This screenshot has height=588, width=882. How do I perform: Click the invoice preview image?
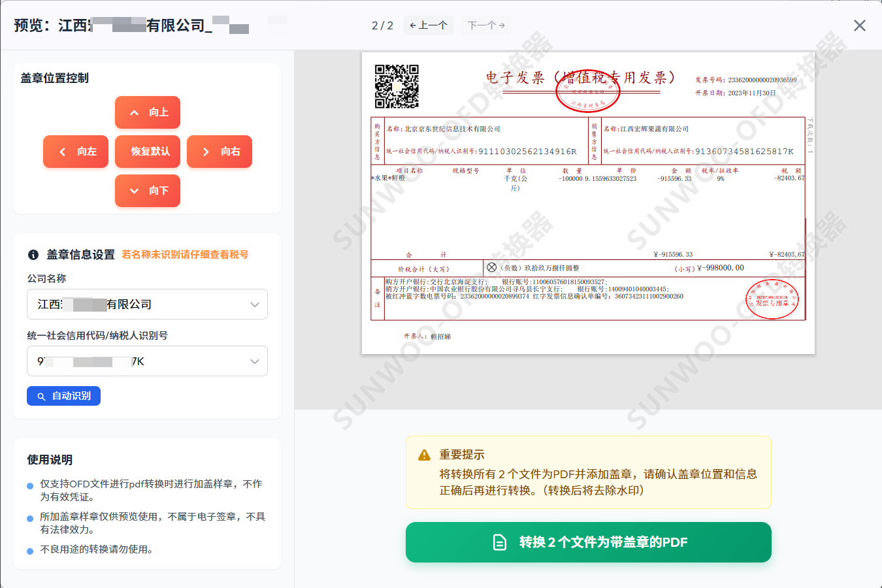(588, 203)
